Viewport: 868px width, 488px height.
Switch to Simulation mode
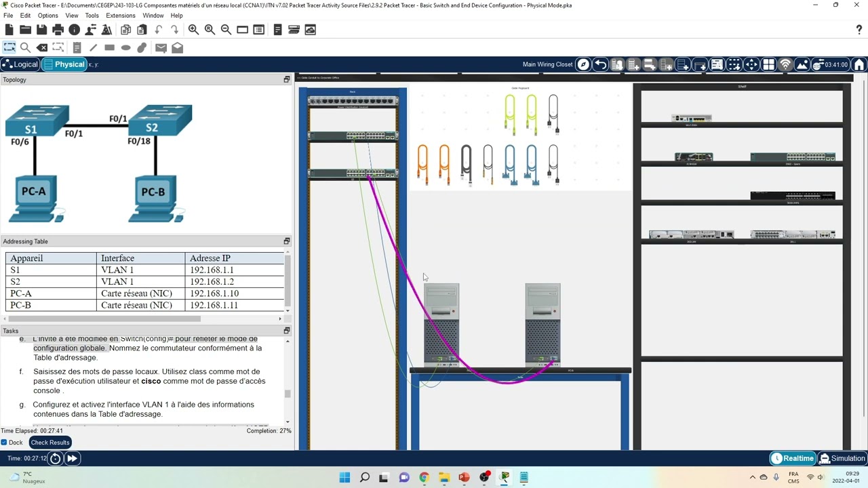coord(842,458)
